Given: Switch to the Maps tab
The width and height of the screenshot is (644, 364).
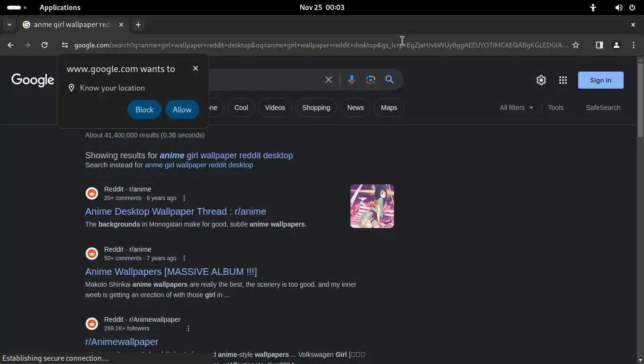Looking at the screenshot, I should coord(389,108).
